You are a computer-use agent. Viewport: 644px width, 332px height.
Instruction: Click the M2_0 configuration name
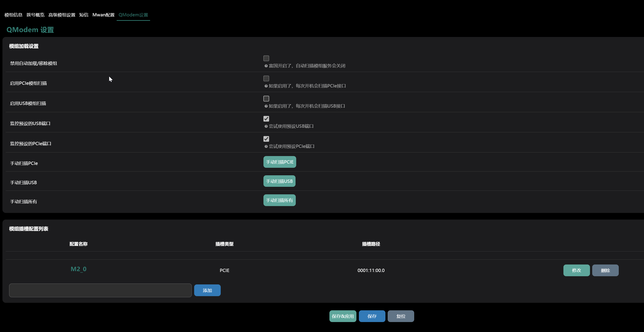point(79,269)
